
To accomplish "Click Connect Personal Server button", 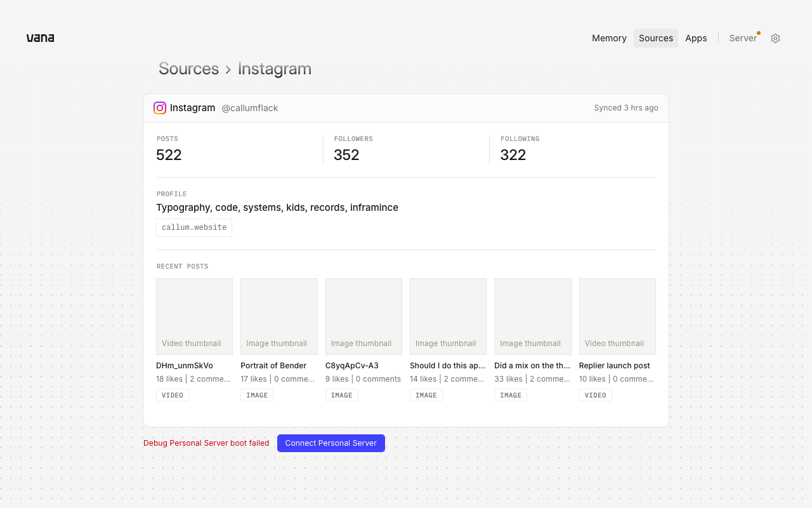I will [x=331, y=443].
